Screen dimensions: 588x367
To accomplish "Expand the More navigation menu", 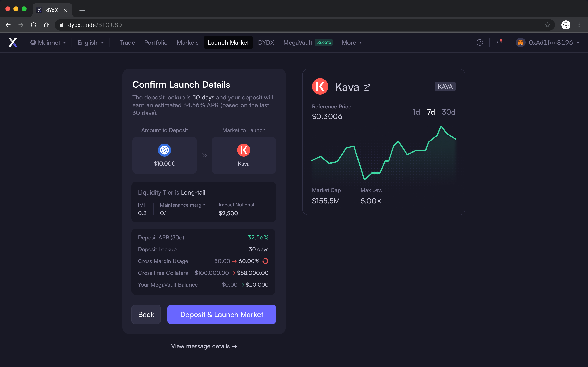I will click(352, 42).
